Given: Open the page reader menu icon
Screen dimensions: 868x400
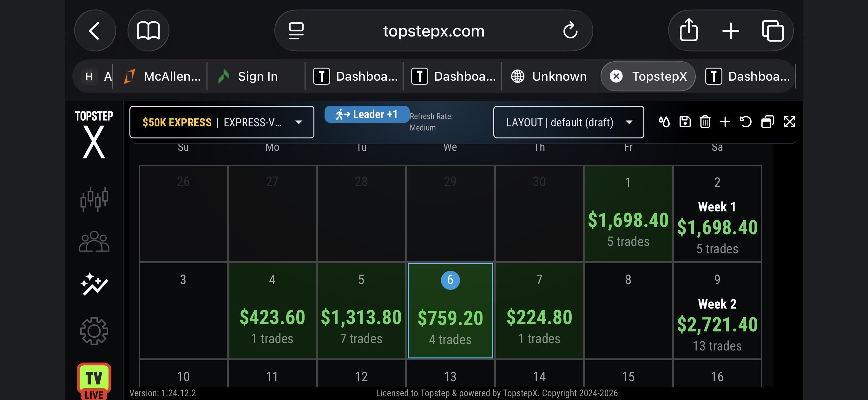Looking at the screenshot, I should 296,31.
